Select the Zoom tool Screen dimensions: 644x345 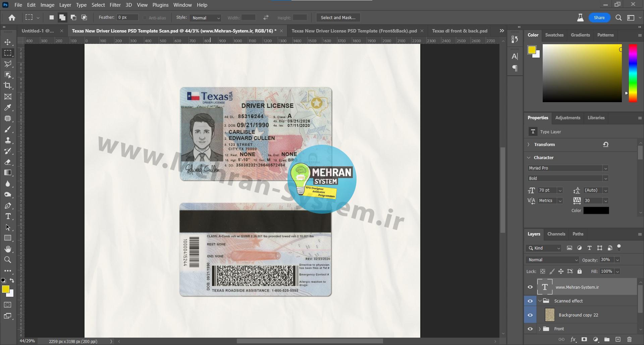(8, 260)
